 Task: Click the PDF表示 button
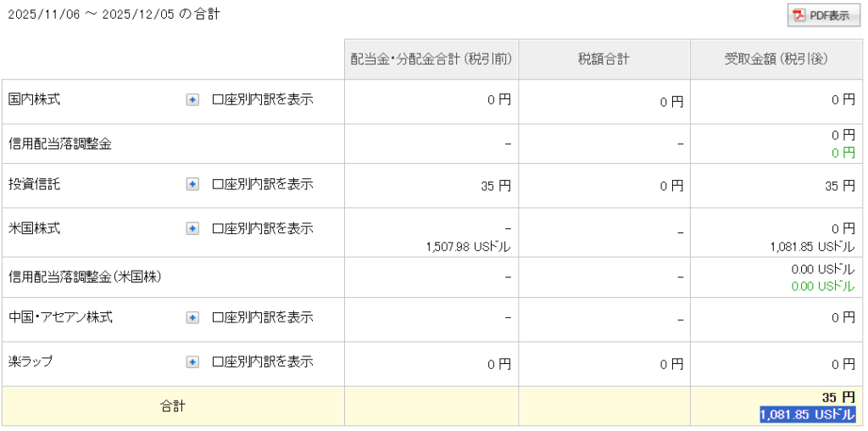pos(823,16)
